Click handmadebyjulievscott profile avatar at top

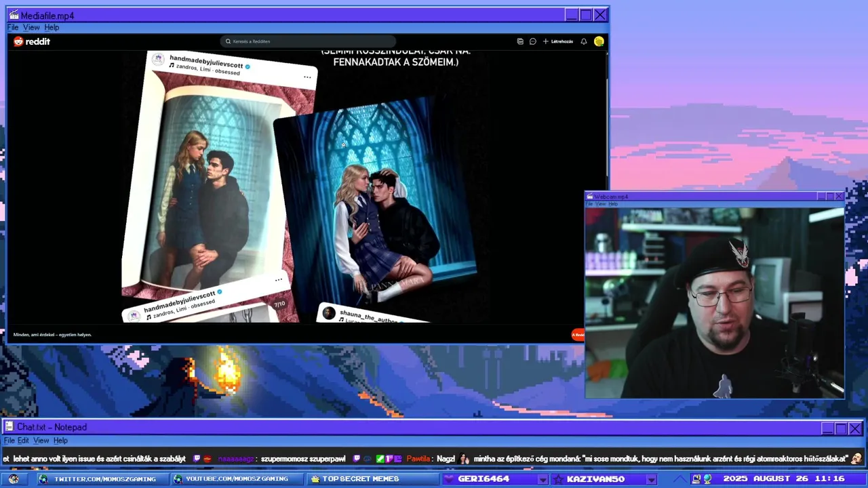[x=158, y=60]
